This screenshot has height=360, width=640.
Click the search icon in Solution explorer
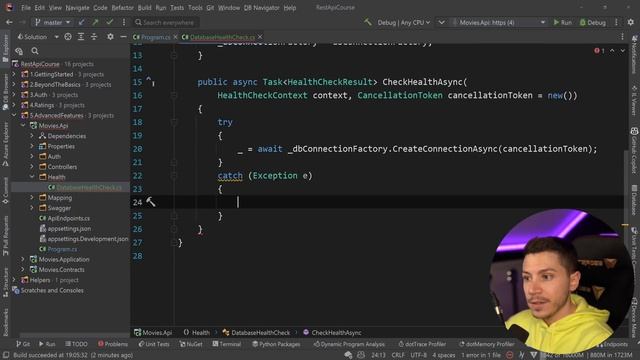35,51
